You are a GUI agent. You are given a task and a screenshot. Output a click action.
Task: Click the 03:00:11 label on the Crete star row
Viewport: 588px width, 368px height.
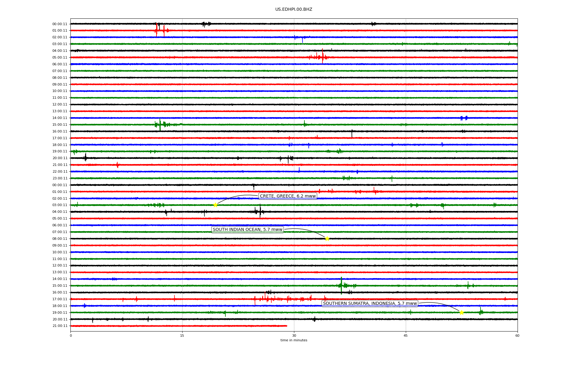60,205
